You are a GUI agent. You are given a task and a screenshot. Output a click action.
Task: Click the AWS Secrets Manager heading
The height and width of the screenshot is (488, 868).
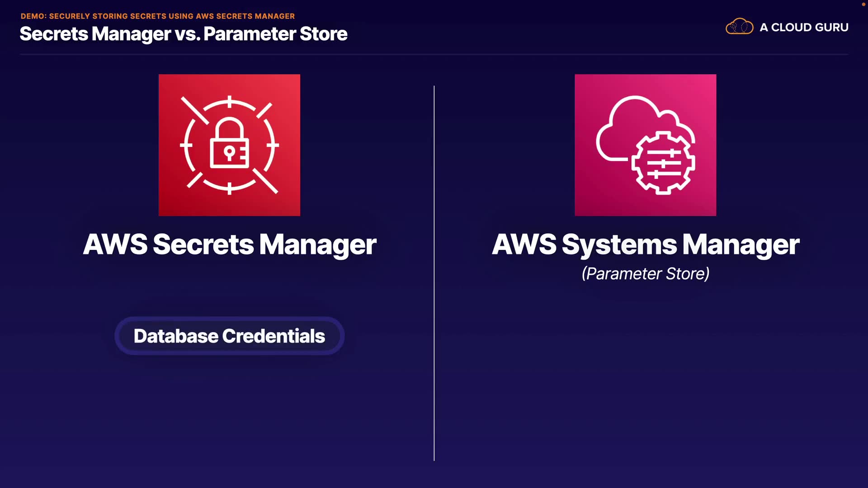(x=229, y=244)
